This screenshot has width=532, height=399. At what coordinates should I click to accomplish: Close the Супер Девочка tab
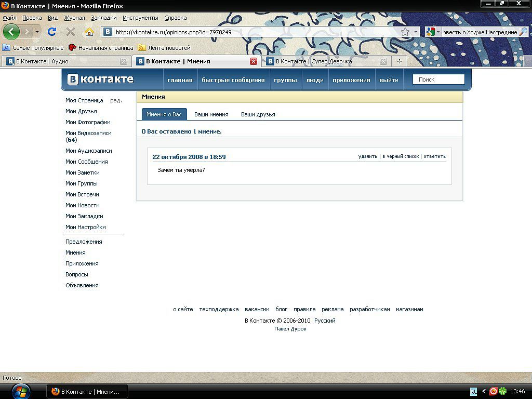pyautogui.click(x=383, y=61)
